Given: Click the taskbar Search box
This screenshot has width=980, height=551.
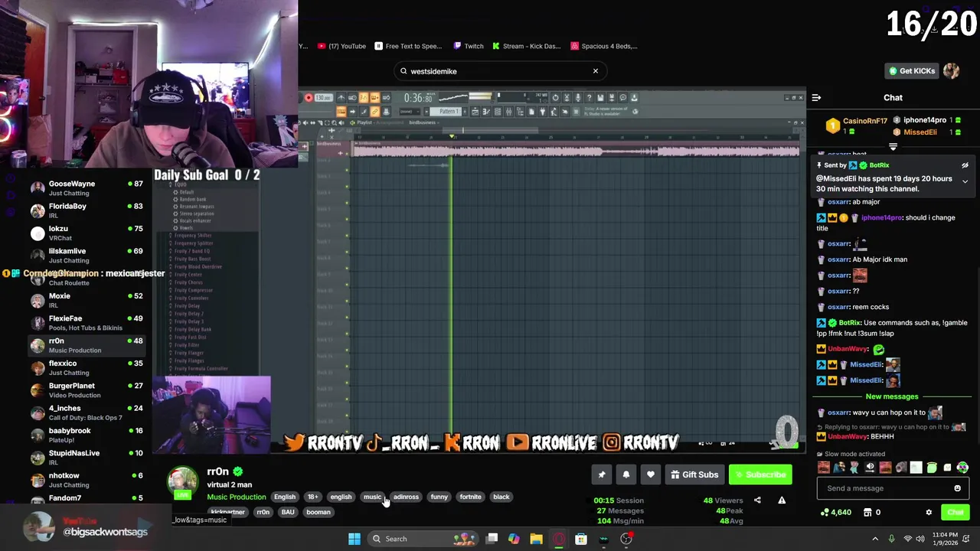Looking at the screenshot, I should coord(421,539).
